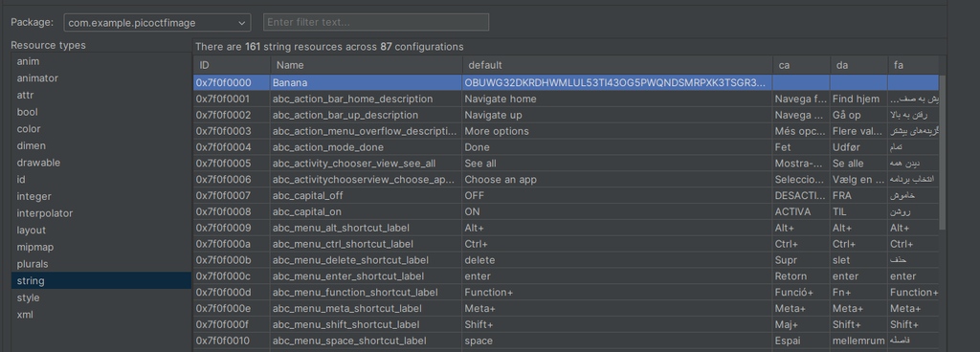Select the drawable resource type
Screen dimensions: 980x352
pos(101,163)
